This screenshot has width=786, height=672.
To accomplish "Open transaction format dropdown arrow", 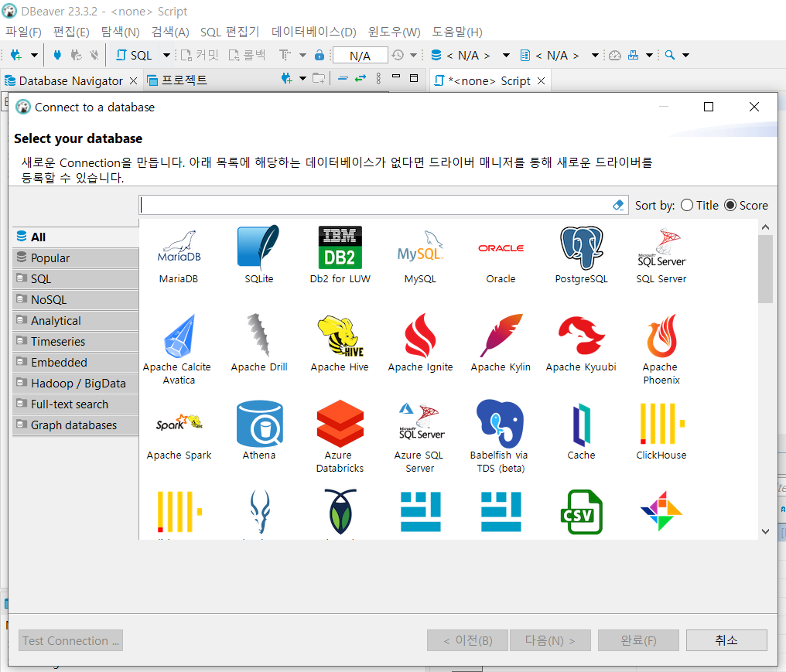I will coord(302,55).
